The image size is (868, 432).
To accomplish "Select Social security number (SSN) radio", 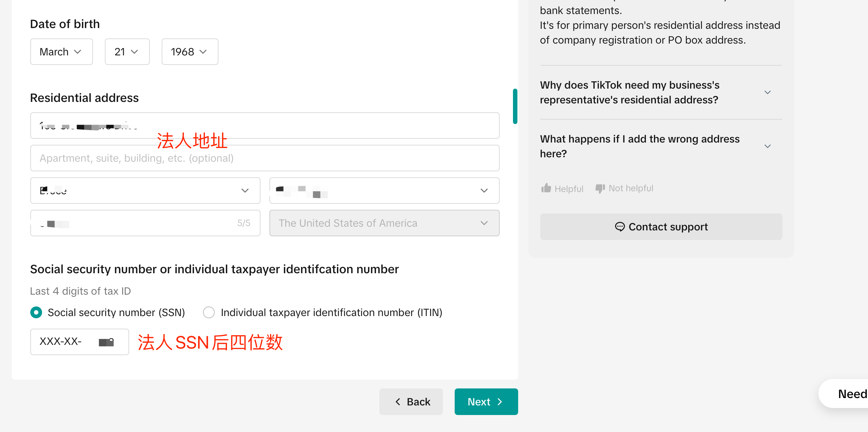I will 36,312.
